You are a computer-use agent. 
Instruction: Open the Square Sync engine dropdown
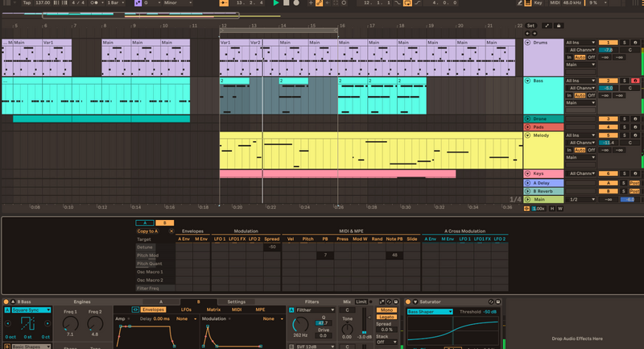point(31,310)
